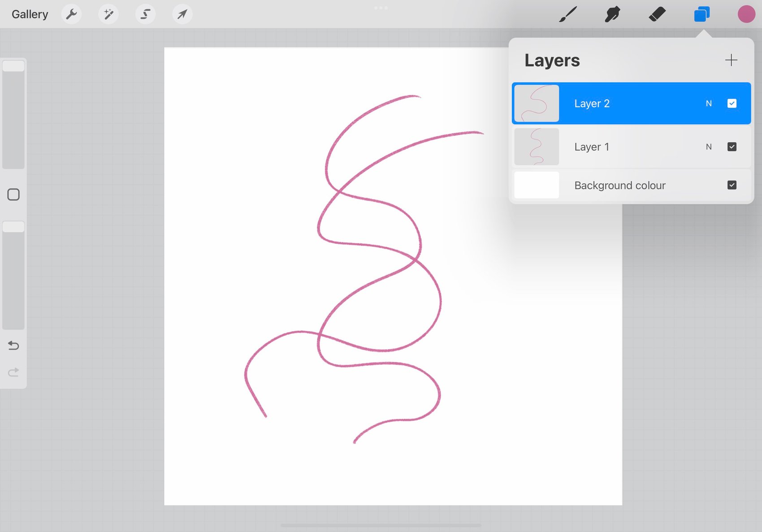Open the Actions wrench menu
The width and height of the screenshot is (762, 532).
[71, 14]
